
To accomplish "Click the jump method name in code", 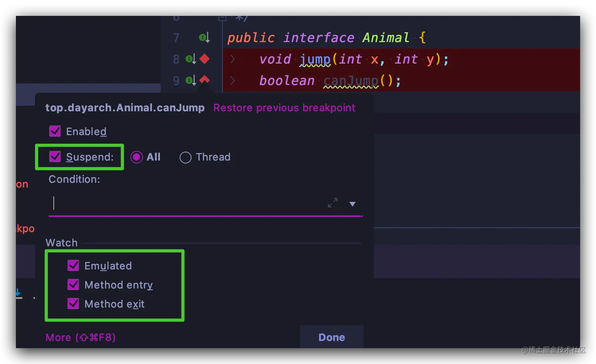I will click(x=315, y=60).
